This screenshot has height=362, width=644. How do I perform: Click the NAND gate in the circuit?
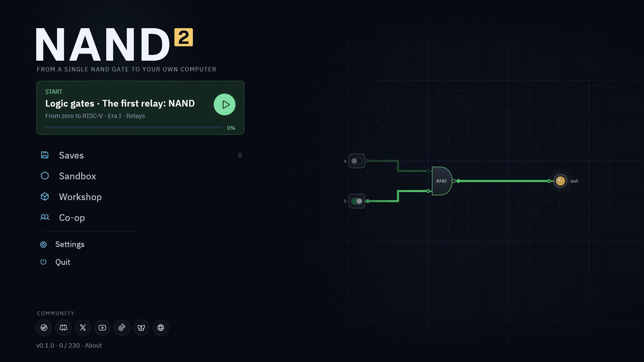tap(442, 181)
